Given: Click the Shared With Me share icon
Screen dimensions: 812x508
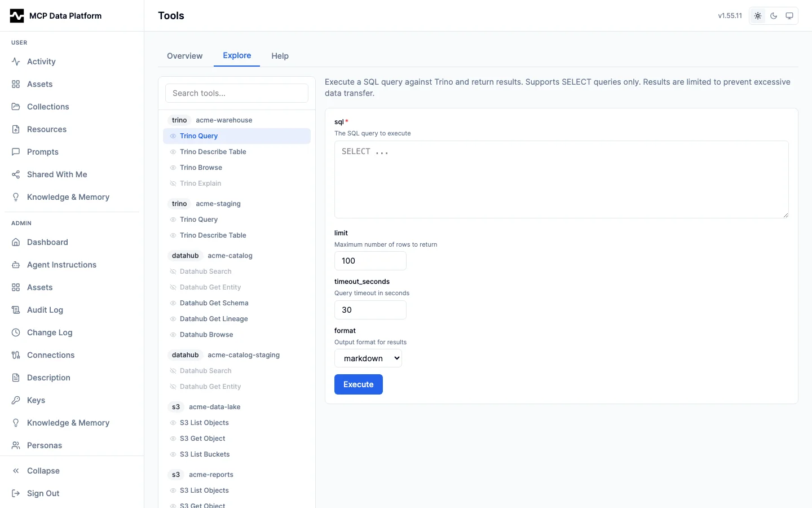Looking at the screenshot, I should 16,174.
